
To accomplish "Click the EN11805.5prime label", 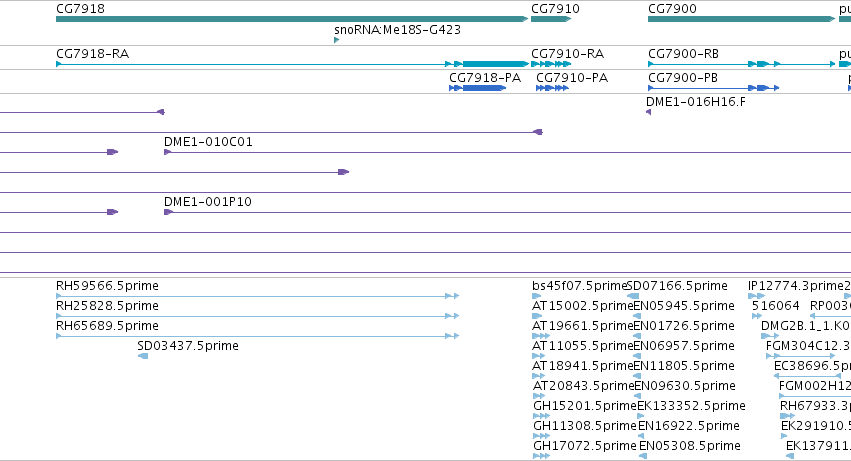I will tap(684, 366).
